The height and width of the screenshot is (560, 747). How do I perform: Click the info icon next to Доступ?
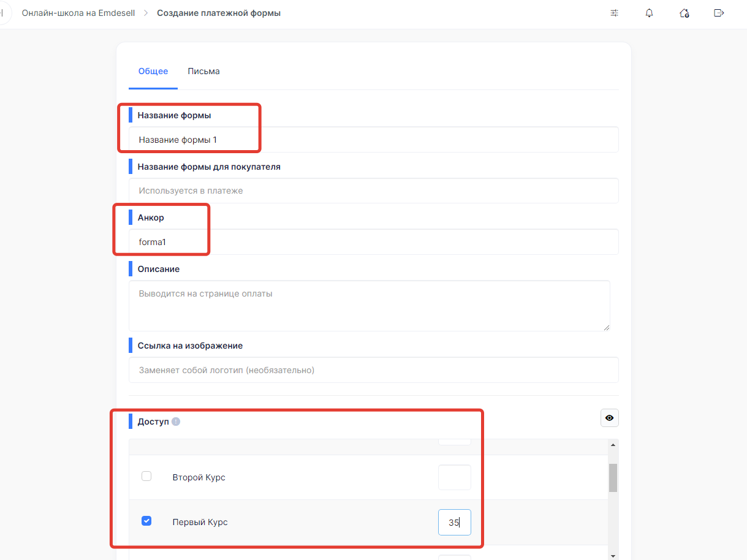(176, 422)
